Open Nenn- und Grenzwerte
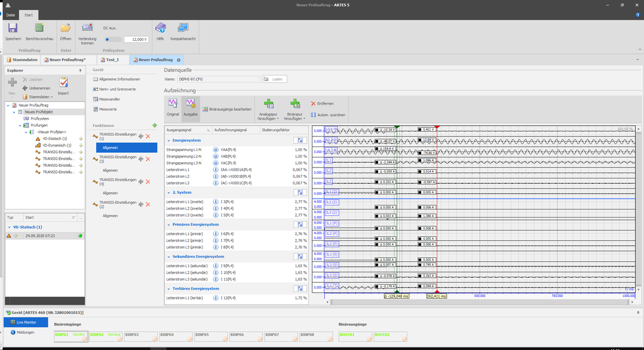This screenshot has height=350, width=644. (114, 89)
